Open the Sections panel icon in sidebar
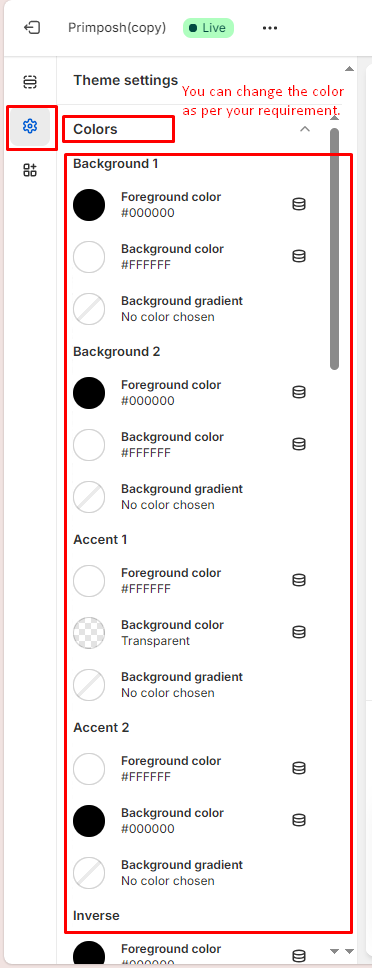372x968 pixels. coord(30,81)
